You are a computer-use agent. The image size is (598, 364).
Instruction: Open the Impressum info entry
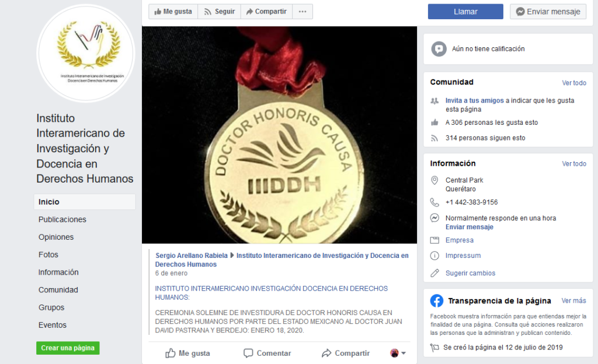click(x=463, y=256)
